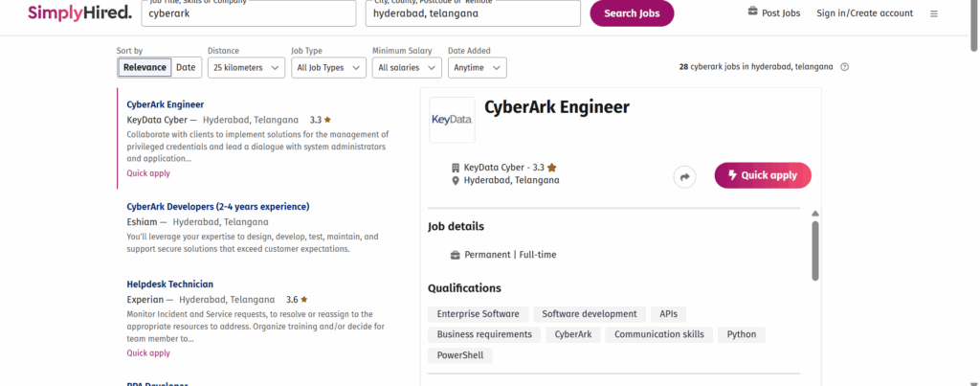Open CyberArk Developers job listing

(x=218, y=207)
